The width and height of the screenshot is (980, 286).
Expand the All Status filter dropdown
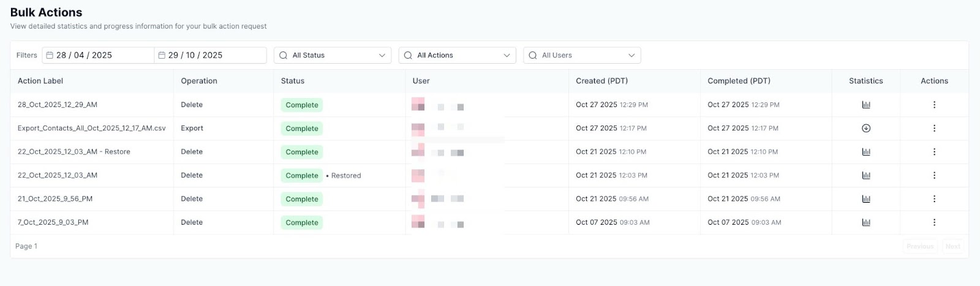(x=333, y=55)
